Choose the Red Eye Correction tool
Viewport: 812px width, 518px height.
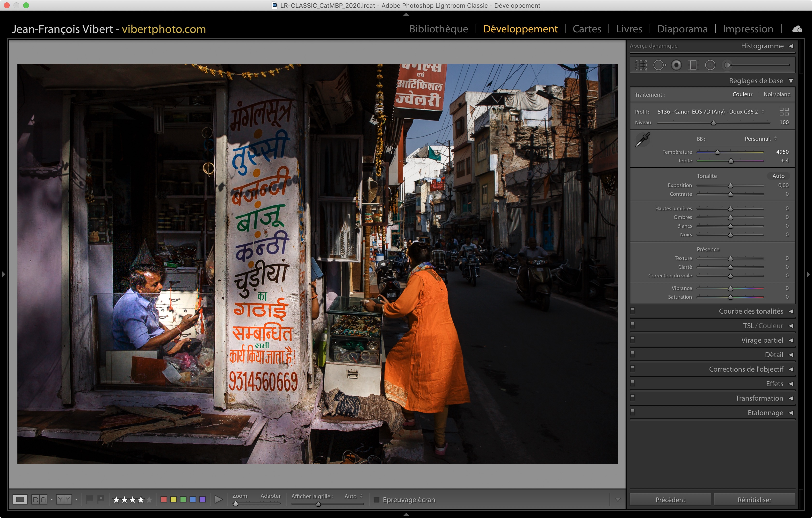(x=676, y=65)
